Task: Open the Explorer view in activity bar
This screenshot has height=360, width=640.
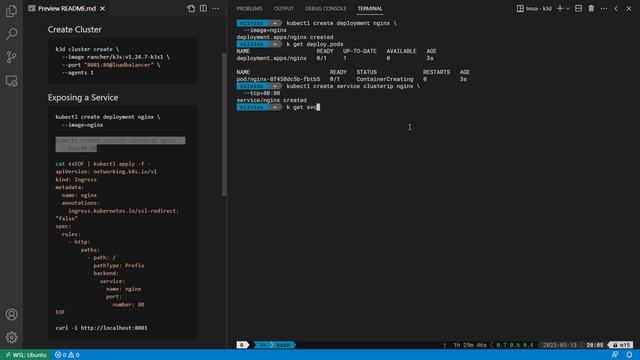Action: click(x=11, y=11)
